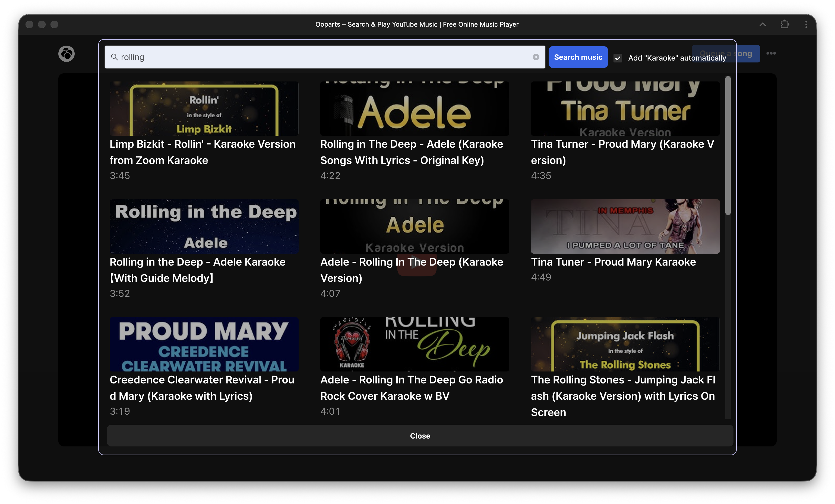Open Tina Tuner Proud Mary Karaoke result
The width and height of the screenshot is (835, 504).
613,262
